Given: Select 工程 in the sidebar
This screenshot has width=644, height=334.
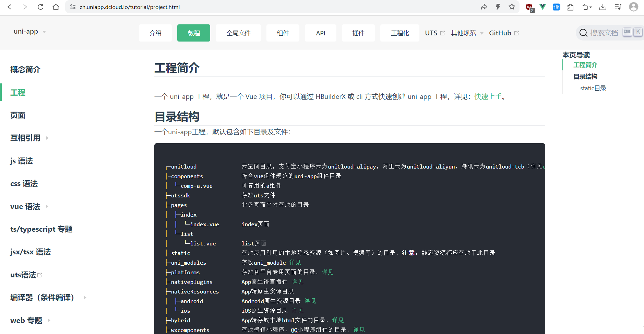Looking at the screenshot, I should click(x=18, y=92).
